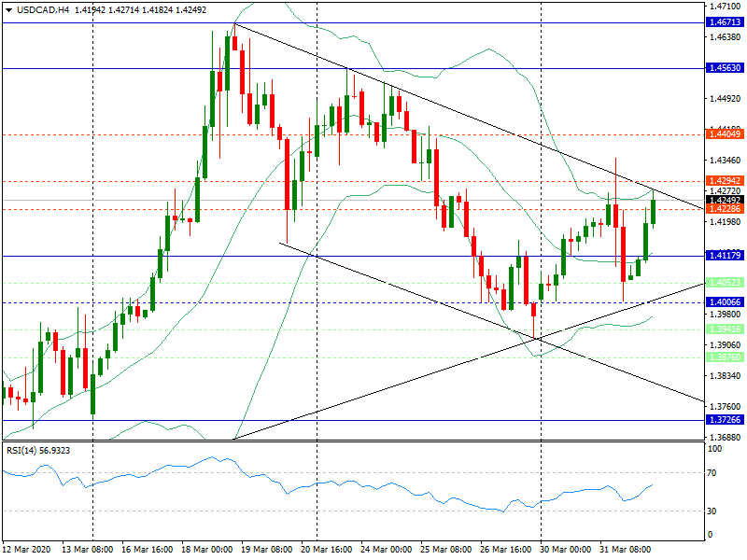
Task: Select the 1.37266 blue price label
Action: point(725,420)
